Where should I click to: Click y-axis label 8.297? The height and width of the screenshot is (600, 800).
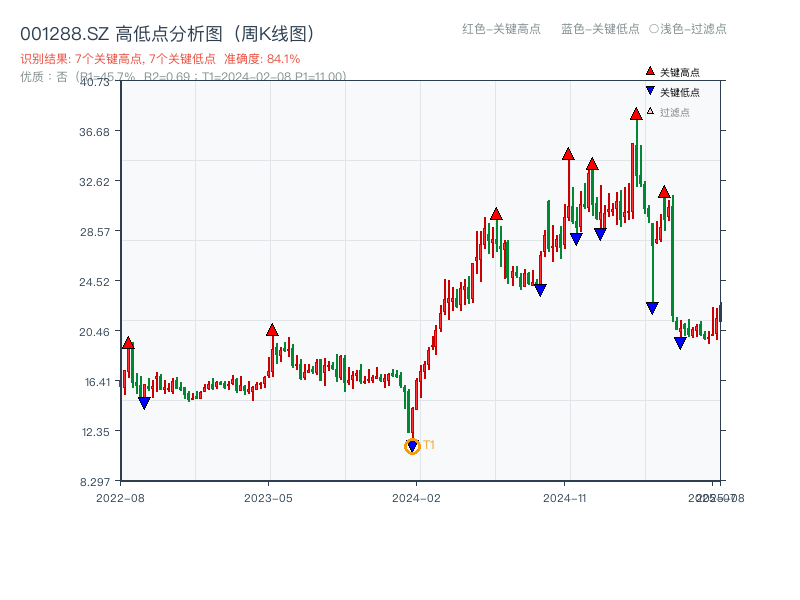(x=95, y=482)
